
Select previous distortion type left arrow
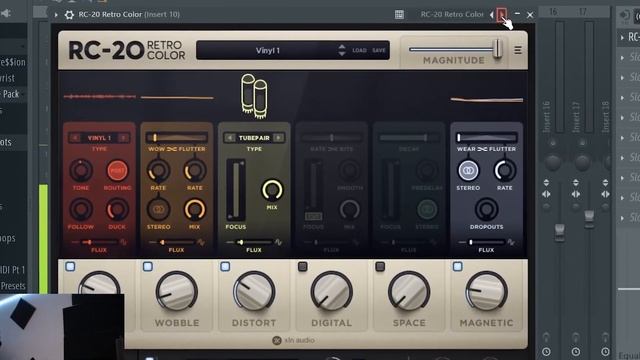(x=229, y=138)
